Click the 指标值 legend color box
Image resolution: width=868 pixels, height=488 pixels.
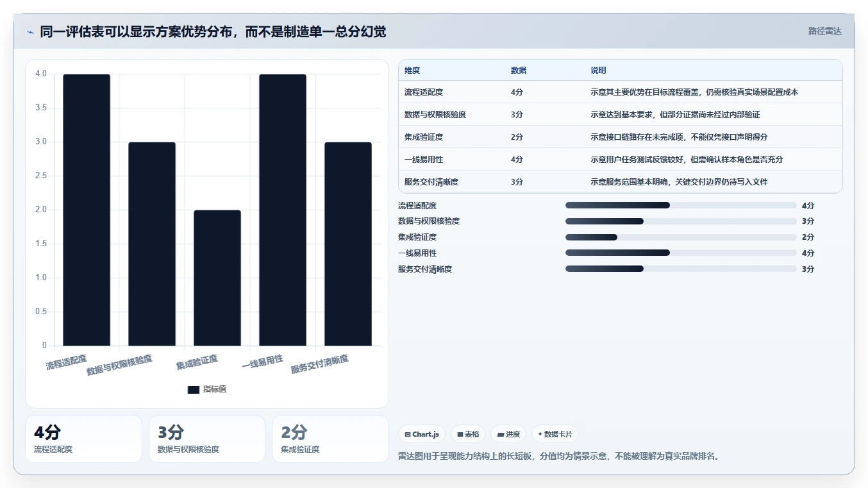coord(194,389)
